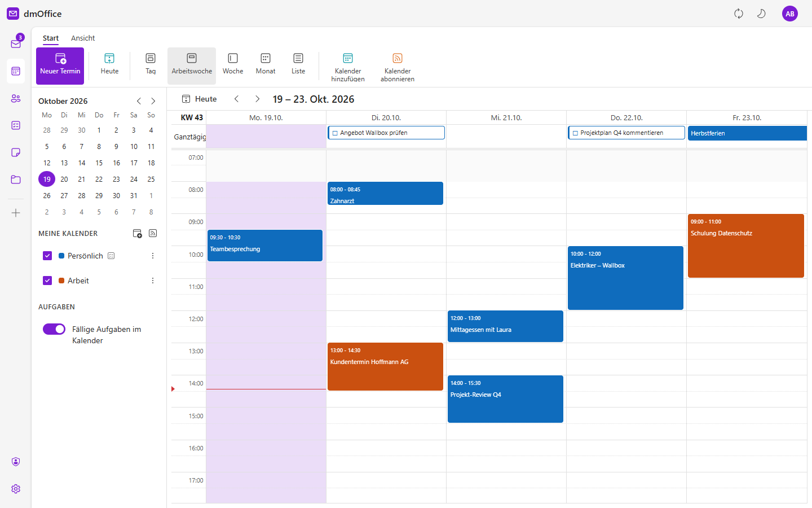This screenshot has width=812, height=508.
Task: Select the Start tab
Action: point(51,38)
